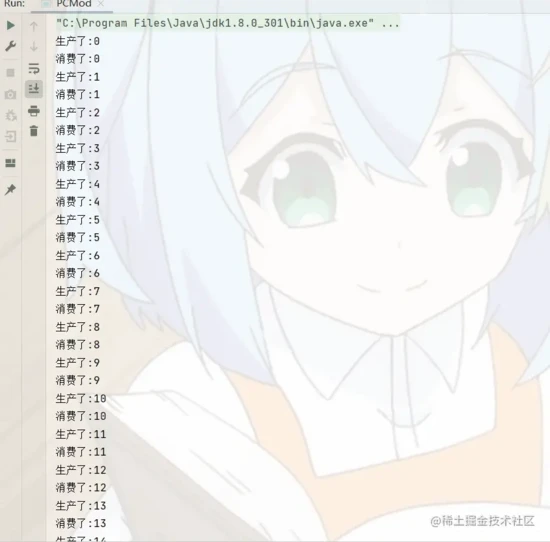Click output line 生产了:13
Screen dimensions: 550x542
81,506
